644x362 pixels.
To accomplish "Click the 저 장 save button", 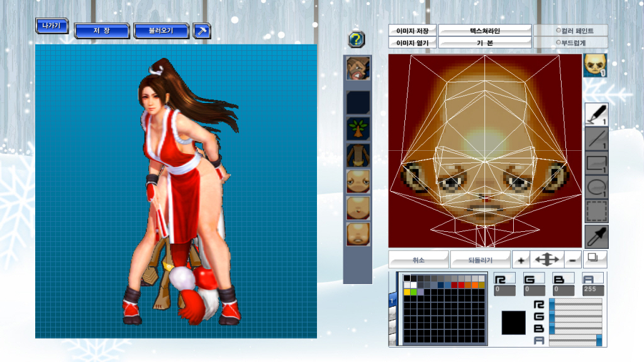I will point(102,31).
